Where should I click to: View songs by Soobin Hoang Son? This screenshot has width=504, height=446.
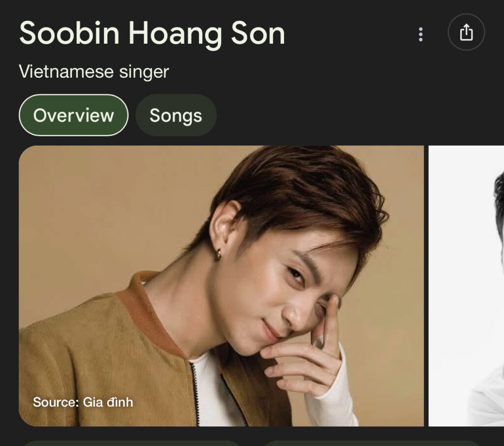click(176, 115)
